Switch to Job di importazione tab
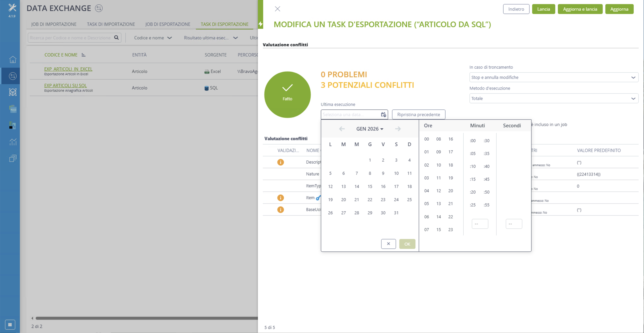 (x=54, y=24)
